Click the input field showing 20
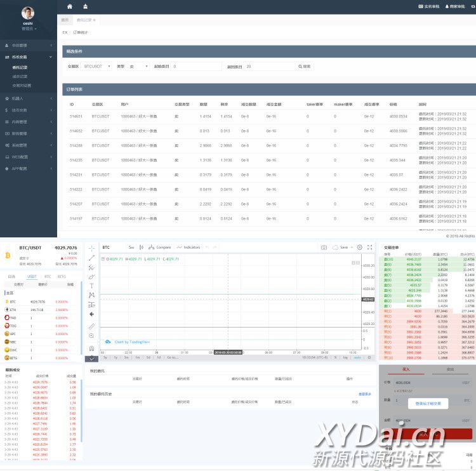The height and width of the screenshot is (471, 476). (270, 66)
